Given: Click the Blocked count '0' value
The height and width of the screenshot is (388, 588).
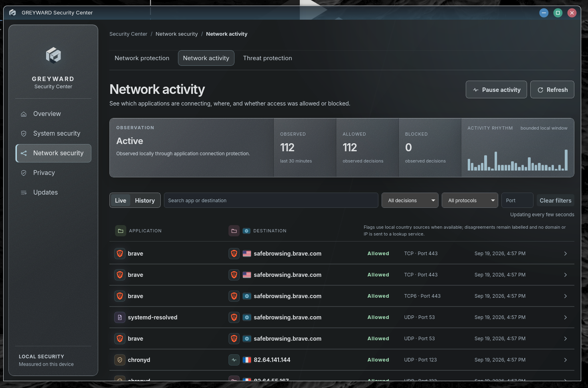Looking at the screenshot, I should coord(408,148).
